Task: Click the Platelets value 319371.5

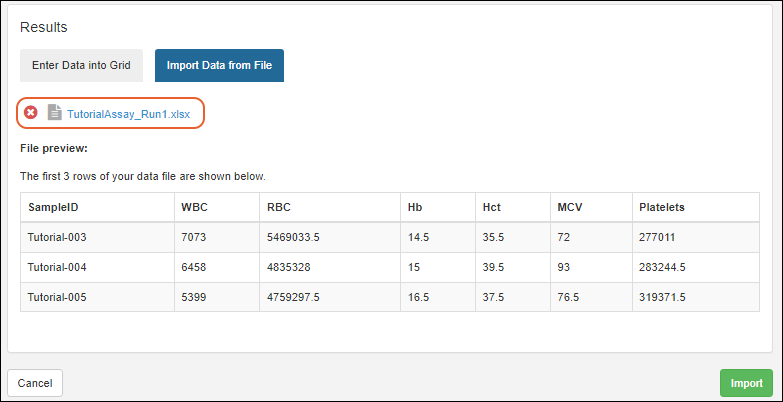Action: [x=665, y=297]
